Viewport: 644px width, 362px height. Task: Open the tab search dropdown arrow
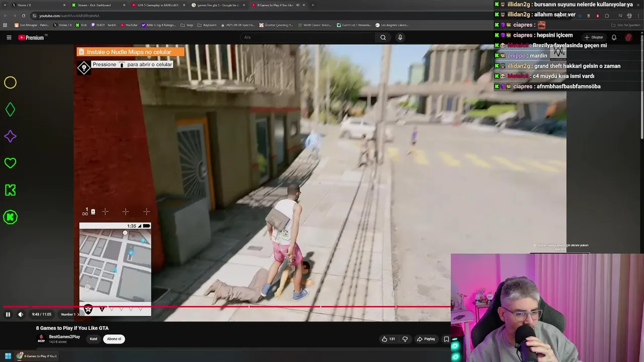click(5, 5)
